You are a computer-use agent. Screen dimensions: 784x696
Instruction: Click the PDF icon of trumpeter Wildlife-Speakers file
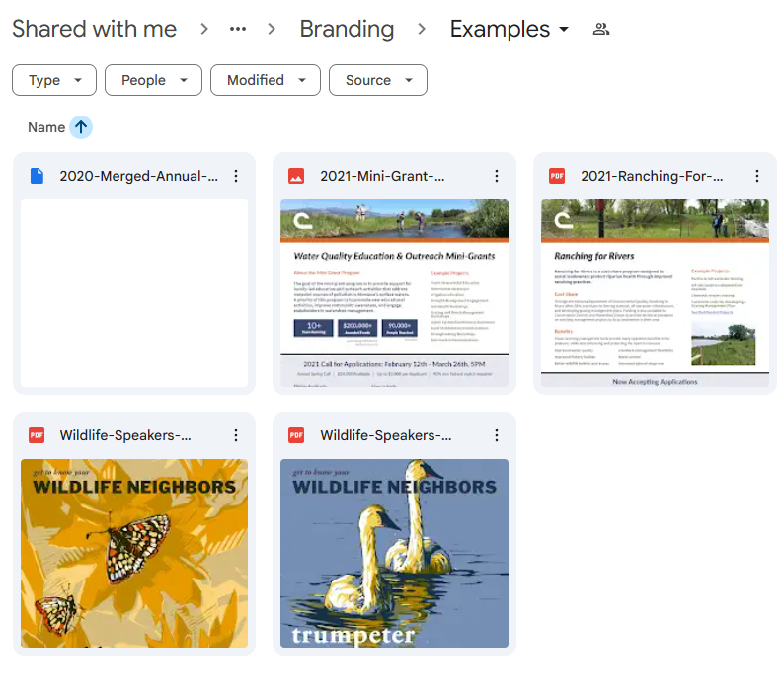click(296, 435)
